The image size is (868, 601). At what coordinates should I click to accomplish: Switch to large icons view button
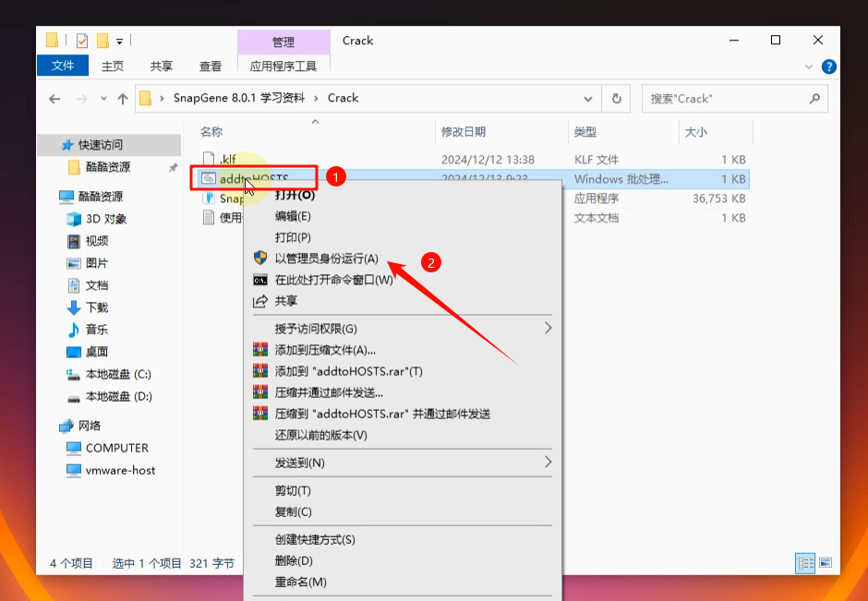(x=826, y=562)
